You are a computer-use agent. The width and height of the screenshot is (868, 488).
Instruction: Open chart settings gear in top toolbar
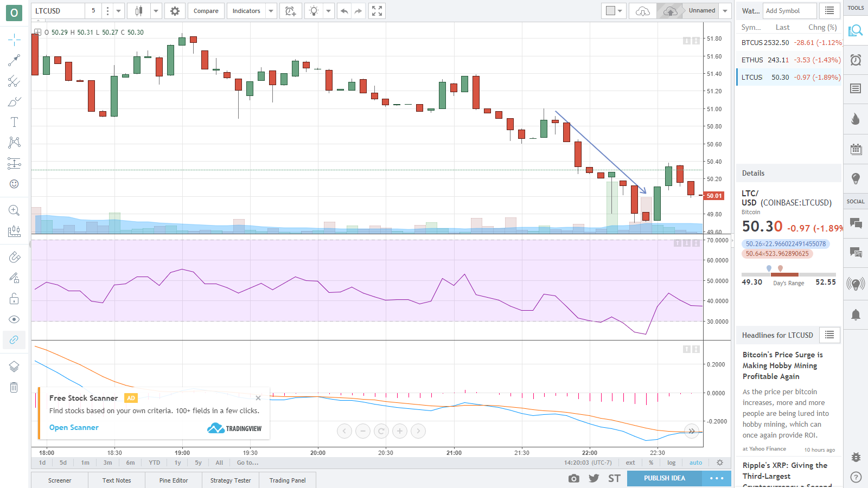pyautogui.click(x=175, y=11)
